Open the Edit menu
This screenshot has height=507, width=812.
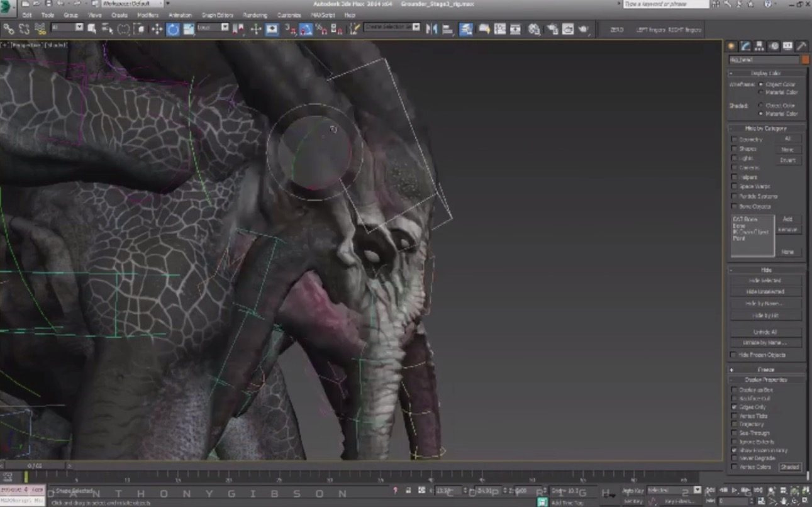(x=27, y=14)
